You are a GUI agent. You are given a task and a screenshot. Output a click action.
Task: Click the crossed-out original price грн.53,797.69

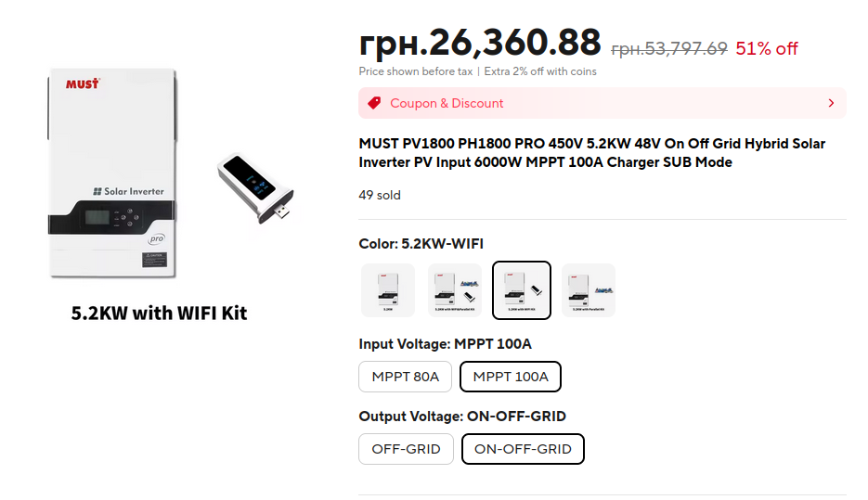pos(668,49)
